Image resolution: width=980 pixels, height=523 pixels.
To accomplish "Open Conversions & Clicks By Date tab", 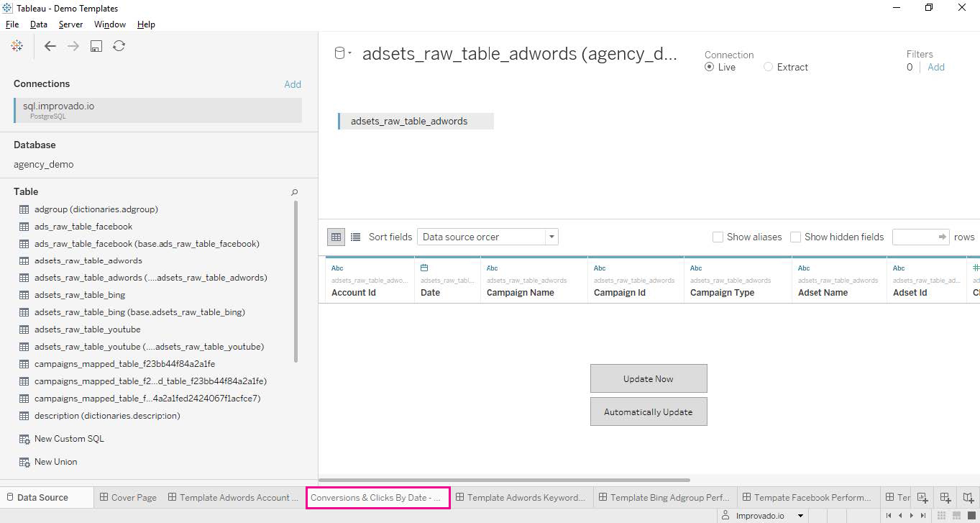I will pyautogui.click(x=378, y=497).
